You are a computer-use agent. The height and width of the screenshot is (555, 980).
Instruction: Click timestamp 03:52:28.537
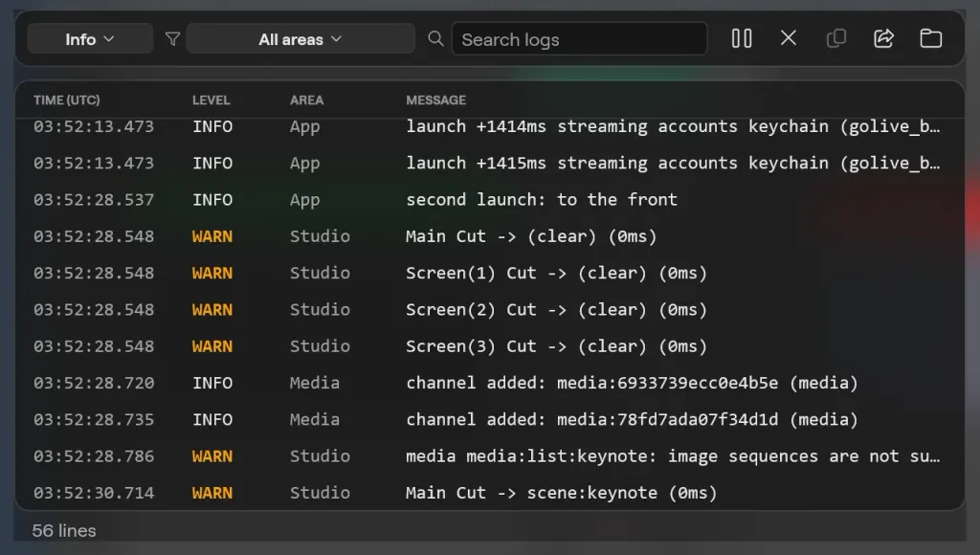94,200
